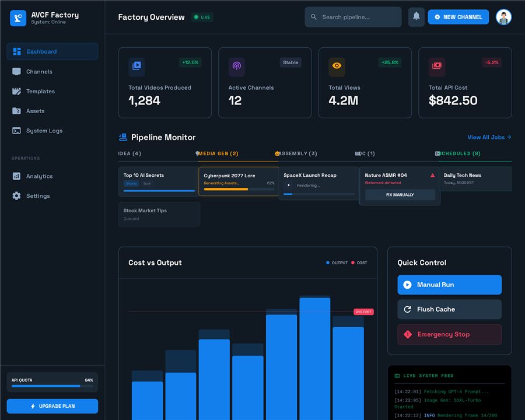The width and height of the screenshot is (525, 420).
Task: Open the SpaceX Launch Recap card
Action: 318,183
